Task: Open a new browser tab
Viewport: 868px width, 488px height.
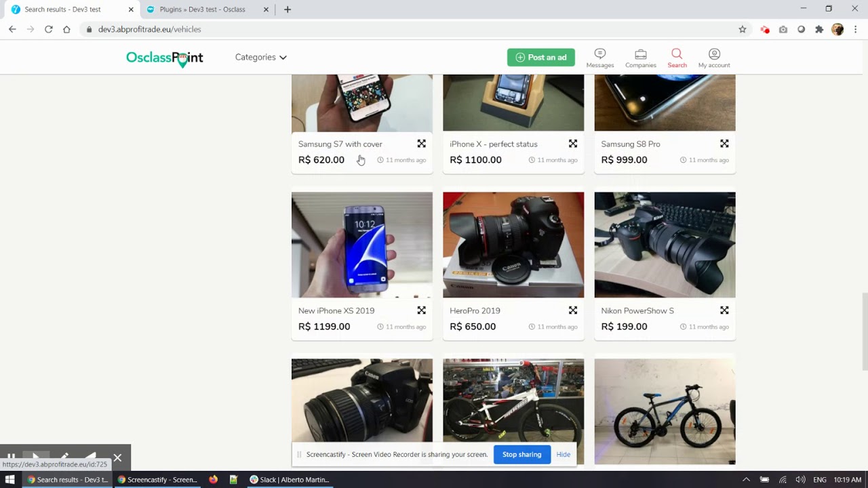Action: pos(288,9)
